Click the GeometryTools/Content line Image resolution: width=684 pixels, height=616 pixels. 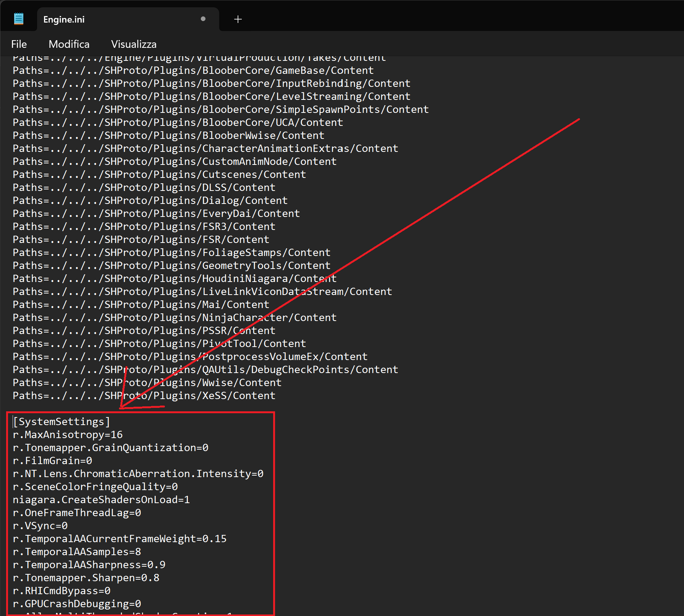coord(172,266)
